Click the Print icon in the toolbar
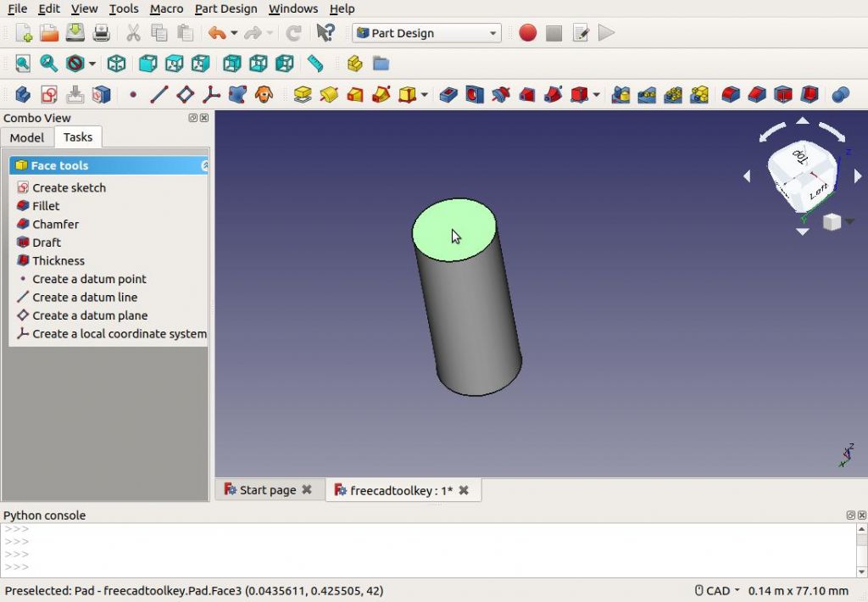The height and width of the screenshot is (602, 868). pyautogui.click(x=102, y=33)
